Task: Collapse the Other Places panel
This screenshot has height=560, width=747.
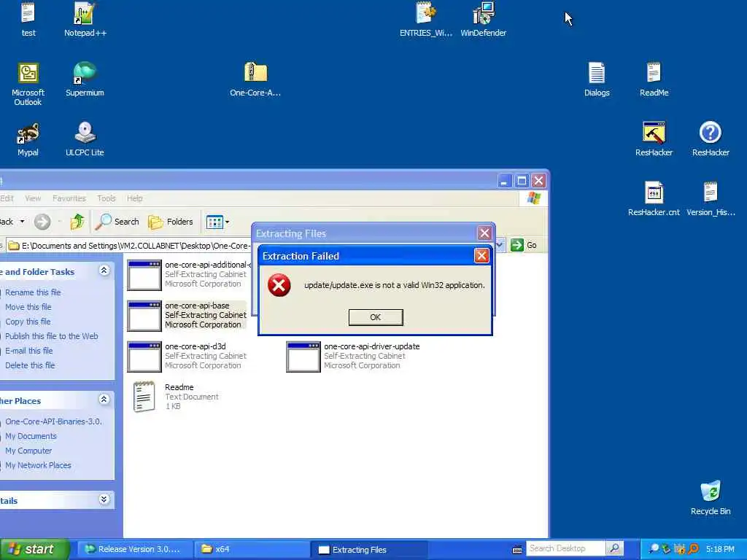Action: coord(104,400)
